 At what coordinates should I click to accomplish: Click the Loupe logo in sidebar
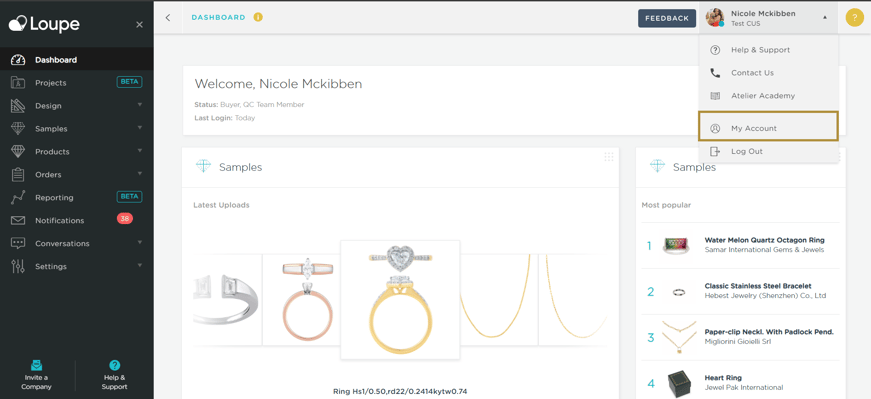[44, 24]
